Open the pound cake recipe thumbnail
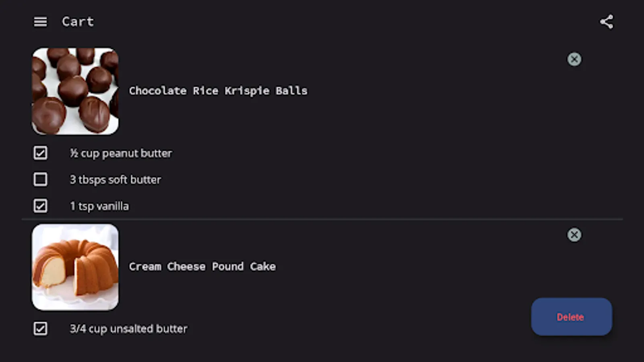The height and width of the screenshot is (362, 644). click(75, 267)
